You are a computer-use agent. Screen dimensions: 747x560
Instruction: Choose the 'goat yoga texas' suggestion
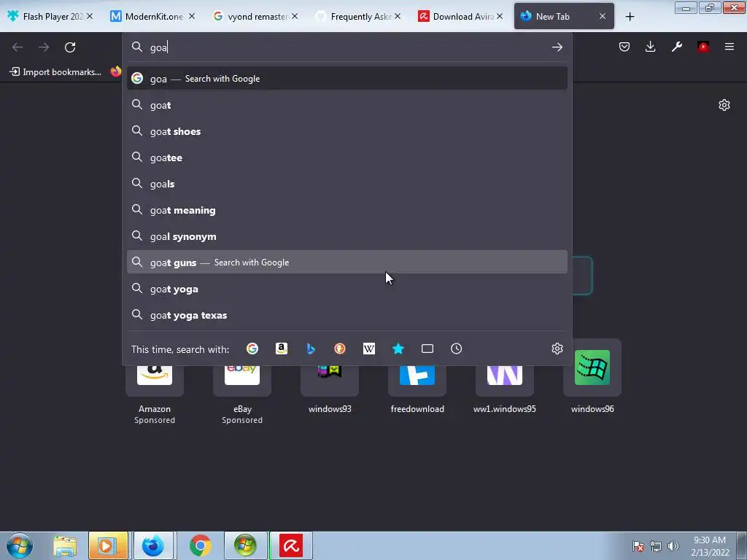click(x=347, y=315)
